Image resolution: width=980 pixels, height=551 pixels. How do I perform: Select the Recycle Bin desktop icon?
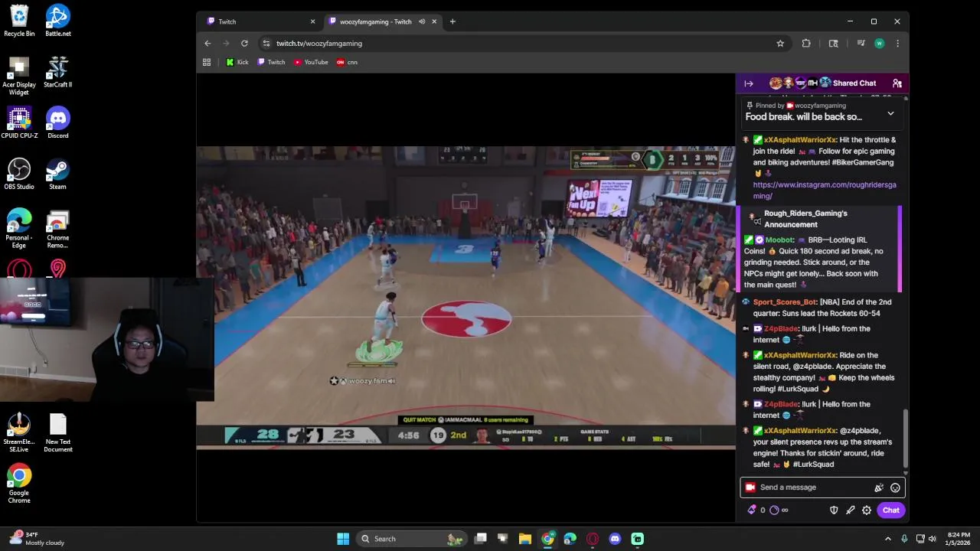(19, 21)
